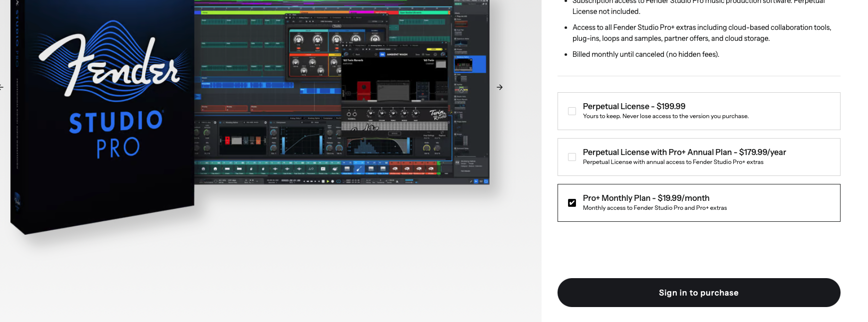
Task: Uncheck the Pro+ Monthly Plan checkbox
Action: click(x=572, y=203)
